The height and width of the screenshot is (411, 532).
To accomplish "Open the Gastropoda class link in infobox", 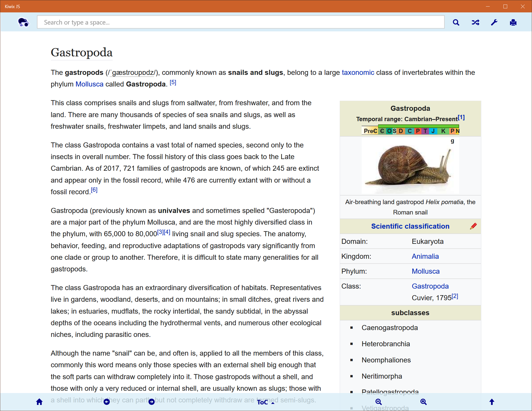I will (x=430, y=286).
